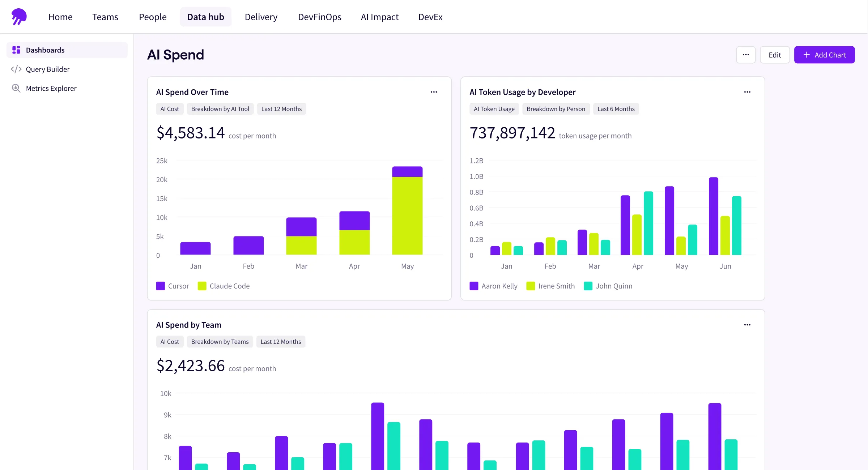Click the $2,423.66 cost per month value
This screenshot has height=470, width=868.
tap(190, 366)
